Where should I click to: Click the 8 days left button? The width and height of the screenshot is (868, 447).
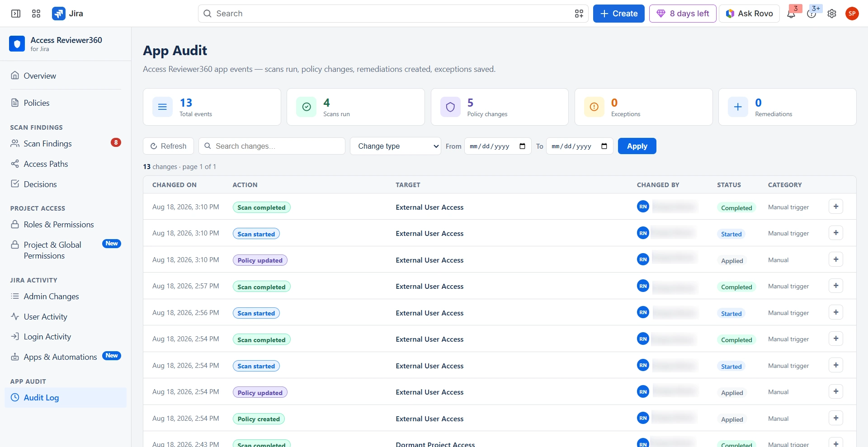(x=683, y=14)
